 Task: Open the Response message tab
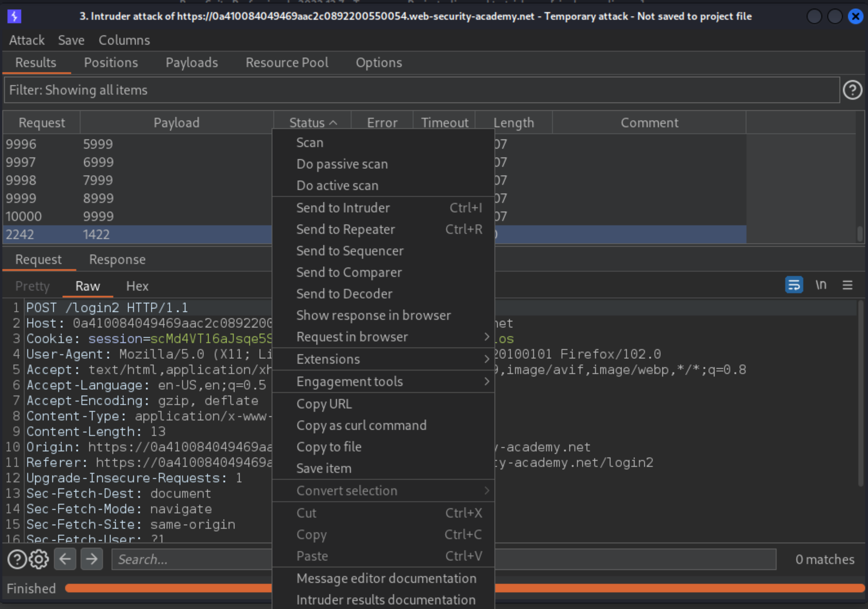pyautogui.click(x=117, y=259)
